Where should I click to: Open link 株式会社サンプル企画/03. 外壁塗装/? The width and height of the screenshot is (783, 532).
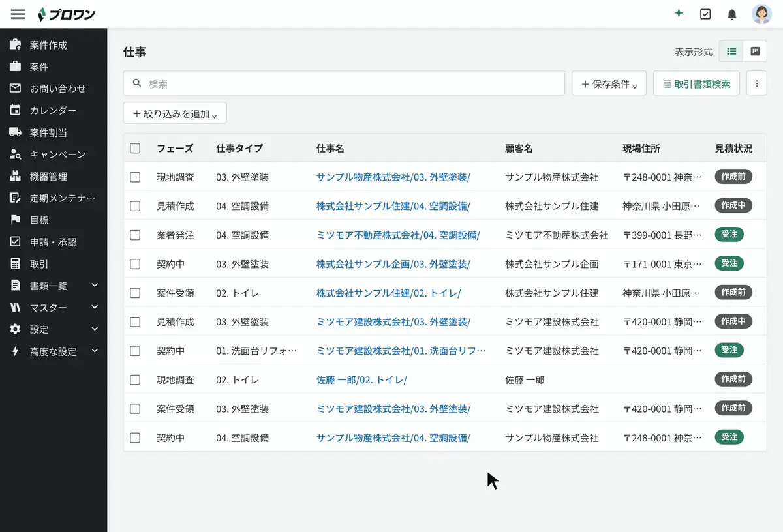tap(393, 264)
